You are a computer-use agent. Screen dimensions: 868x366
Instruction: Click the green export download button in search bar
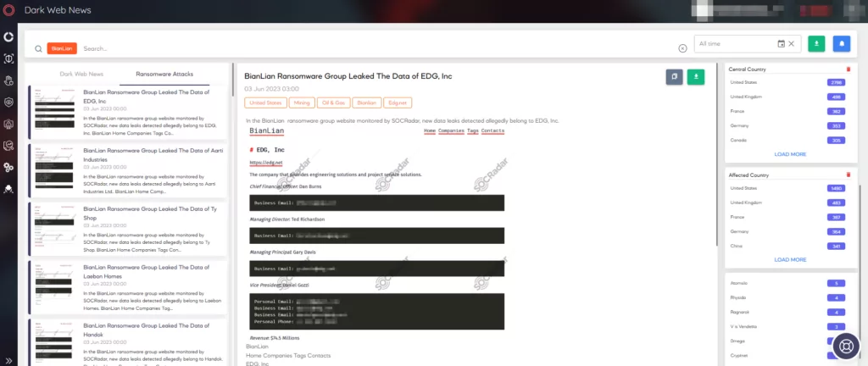[816, 44]
